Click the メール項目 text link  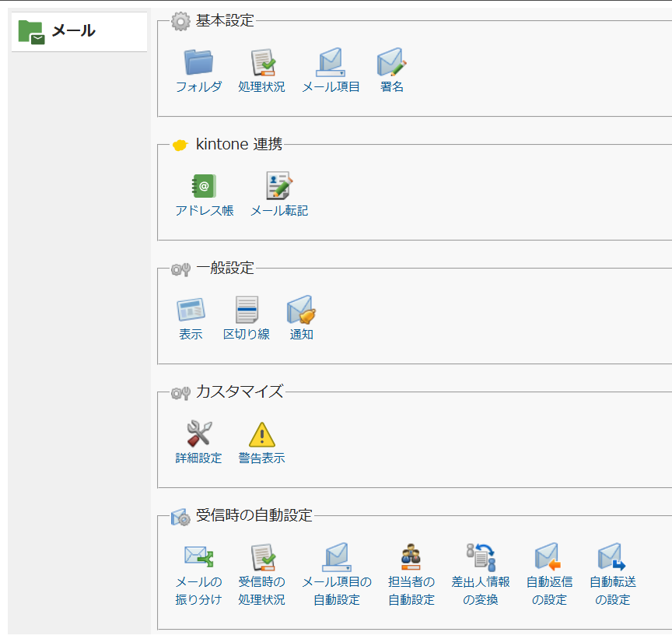(x=331, y=86)
